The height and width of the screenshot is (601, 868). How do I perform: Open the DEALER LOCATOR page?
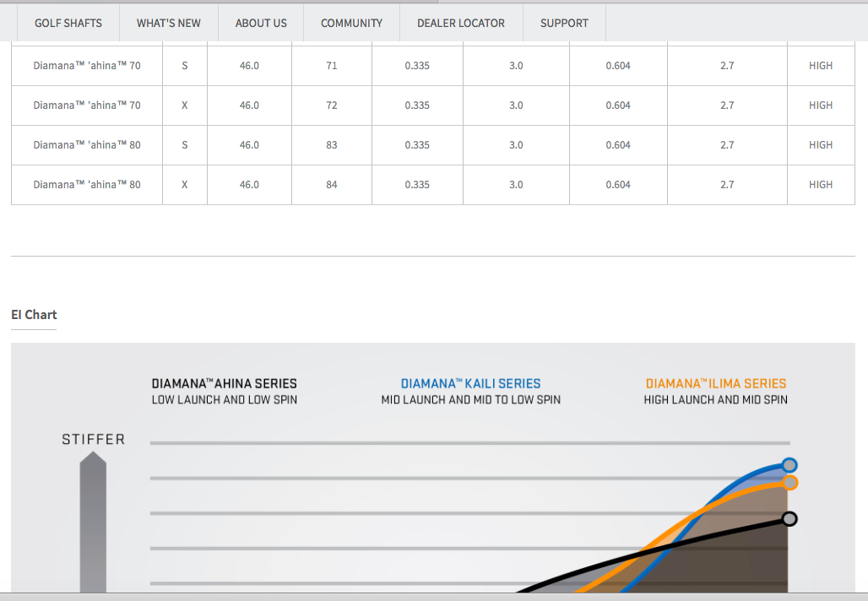[x=461, y=23]
